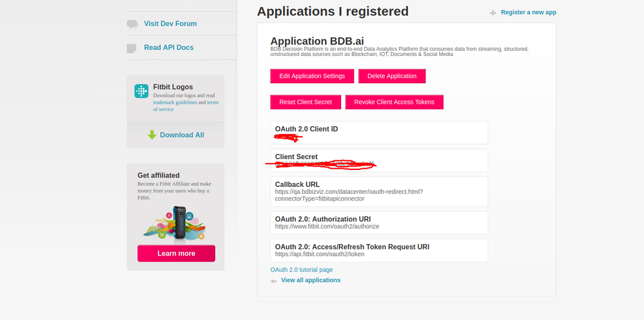Click View all applications link
644x320 pixels.
pos(311,280)
